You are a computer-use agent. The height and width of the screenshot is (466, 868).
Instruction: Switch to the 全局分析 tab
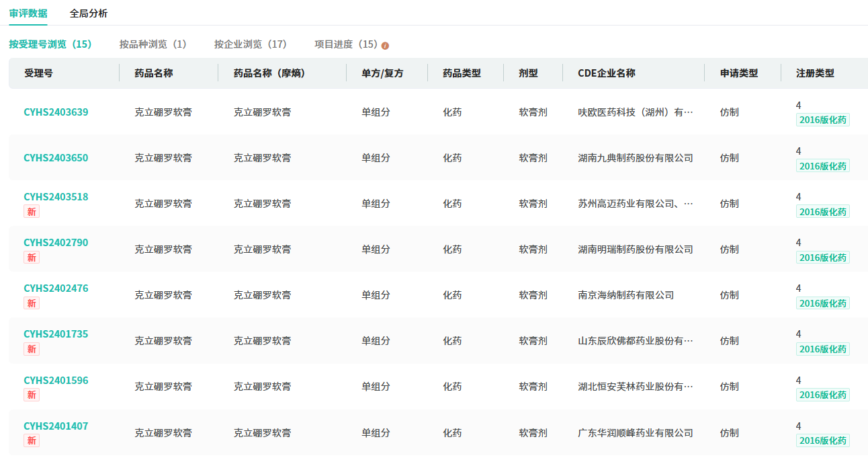tap(89, 13)
